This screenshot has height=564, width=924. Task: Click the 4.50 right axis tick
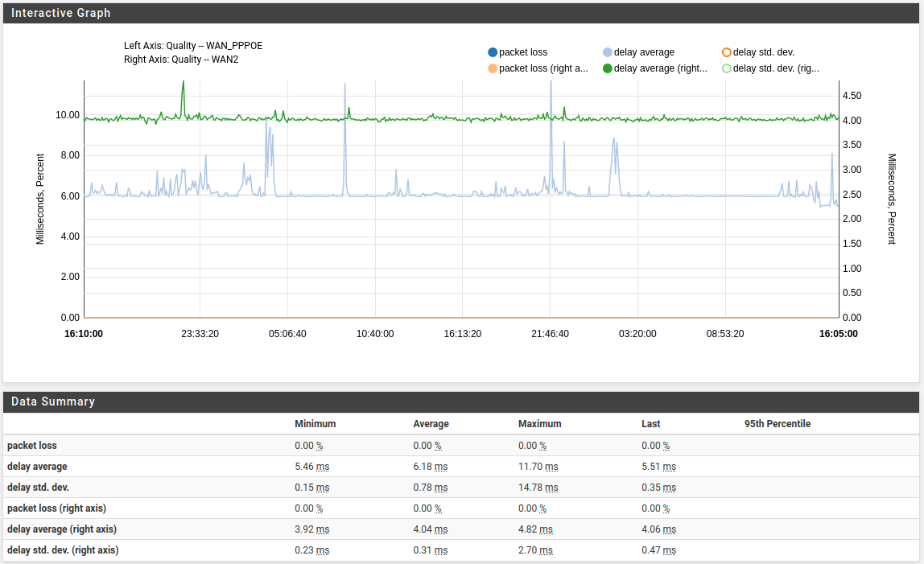(852, 96)
